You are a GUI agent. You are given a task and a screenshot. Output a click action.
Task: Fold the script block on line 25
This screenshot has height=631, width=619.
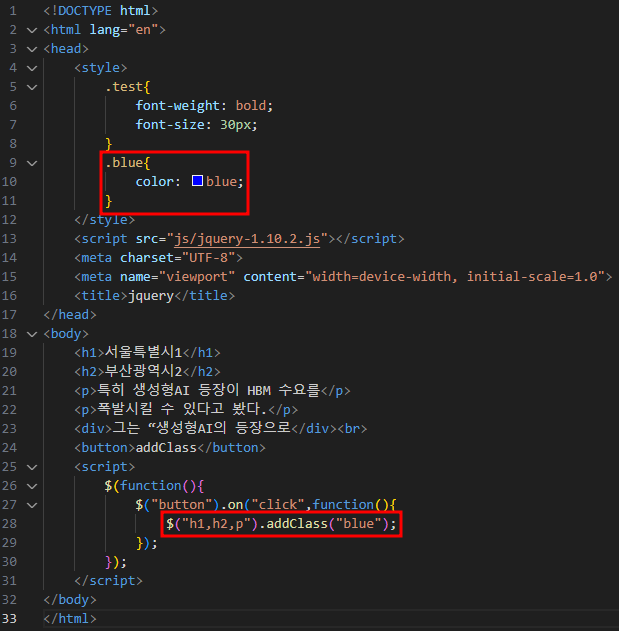(x=32, y=467)
